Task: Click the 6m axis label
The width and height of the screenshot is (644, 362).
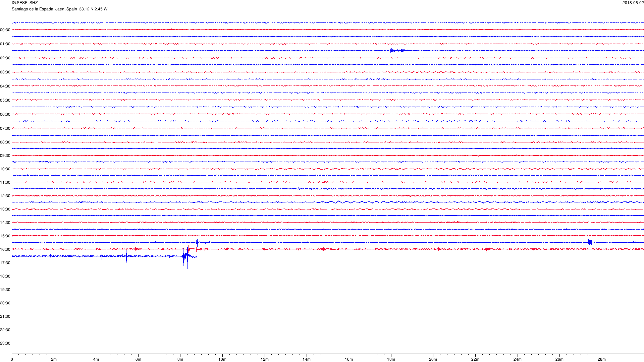Action: coord(138,359)
